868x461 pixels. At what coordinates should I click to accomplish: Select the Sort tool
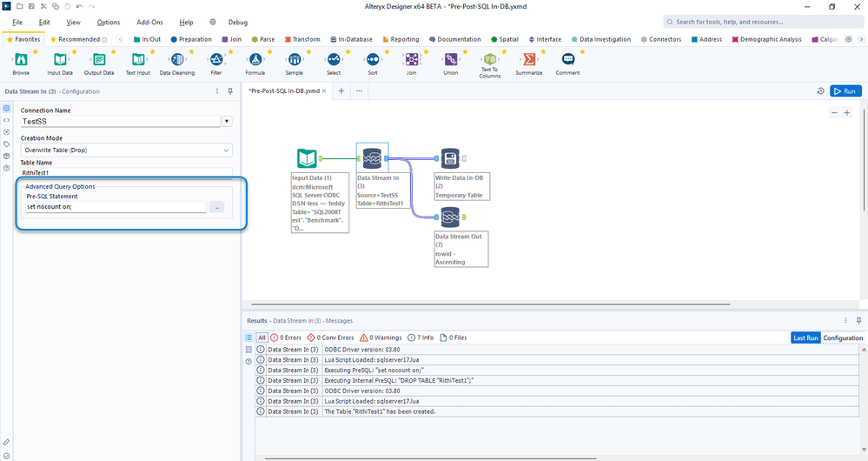[x=373, y=60]
